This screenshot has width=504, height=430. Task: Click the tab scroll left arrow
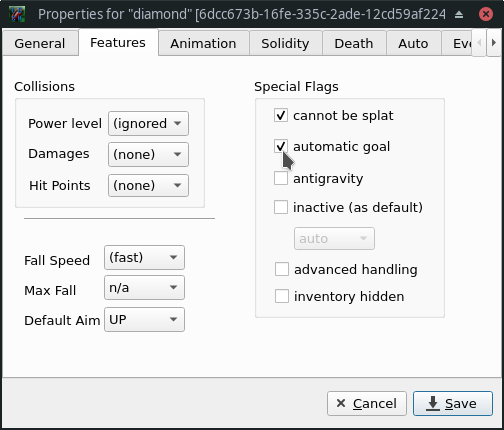[x=479, y=43]
